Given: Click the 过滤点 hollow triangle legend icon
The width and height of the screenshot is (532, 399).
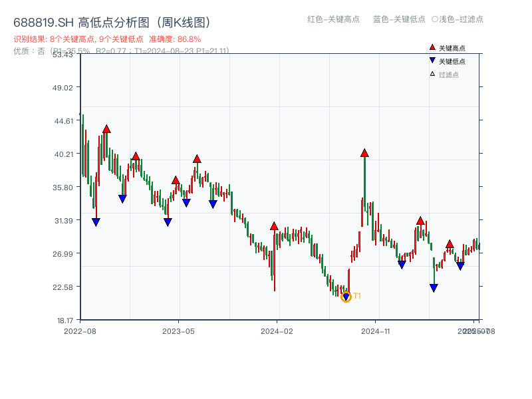Looking at the screenshot, I should pyautogui.click(x=431, y=73).
